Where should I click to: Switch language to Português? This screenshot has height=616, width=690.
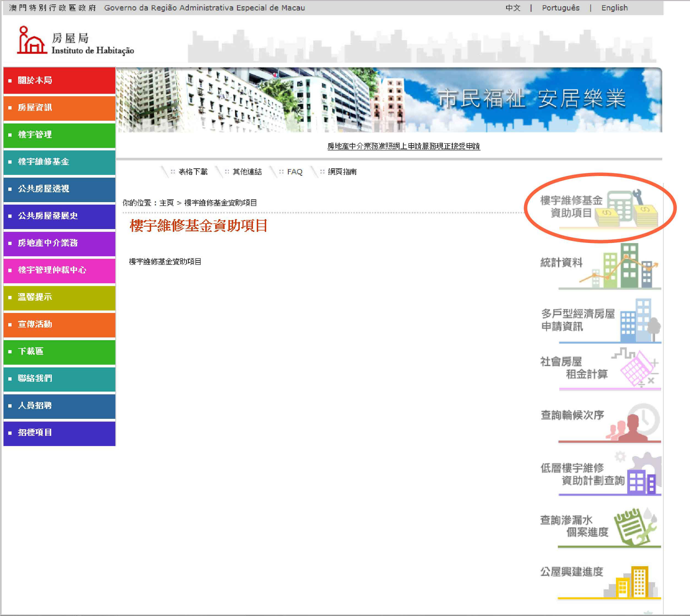[560, 8]
